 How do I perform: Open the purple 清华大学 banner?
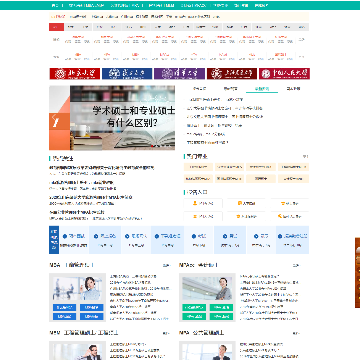pos(179,74)
